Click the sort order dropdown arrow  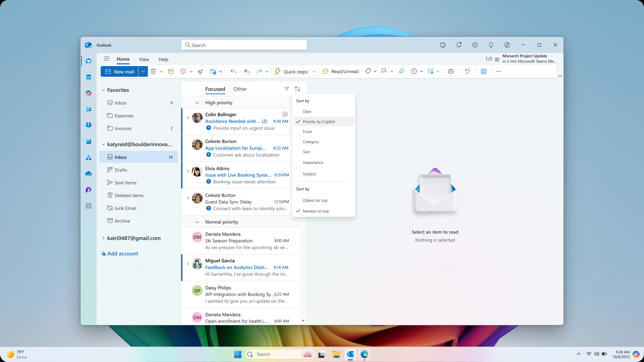click(x=298, y=88)
